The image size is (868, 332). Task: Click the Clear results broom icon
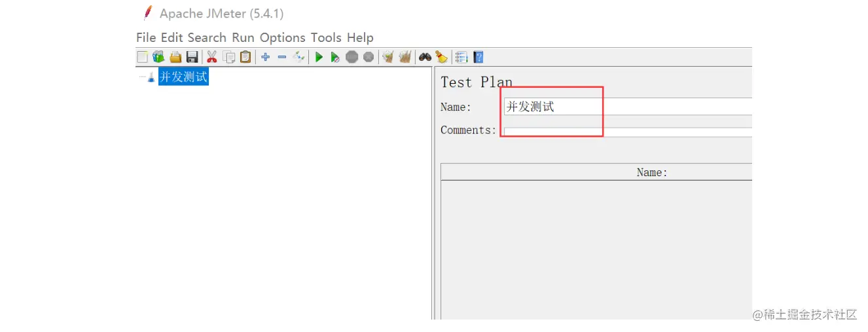click(388, 57)
